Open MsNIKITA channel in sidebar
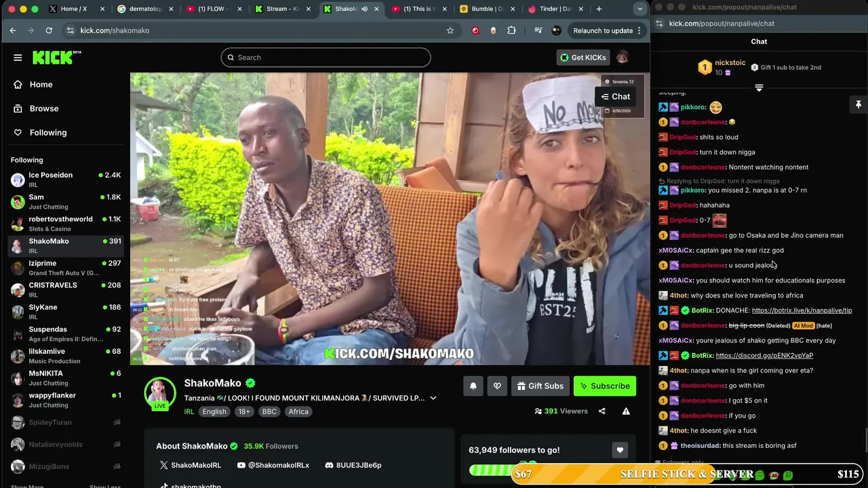Screen dimensions: 868x488 click(x=65, y=378)
